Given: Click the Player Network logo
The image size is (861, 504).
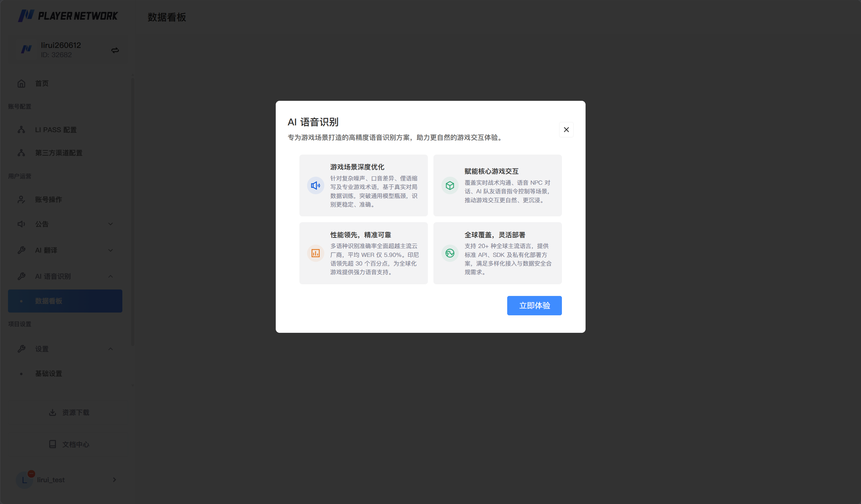Looking at the screenshot, I should point(68,16).
